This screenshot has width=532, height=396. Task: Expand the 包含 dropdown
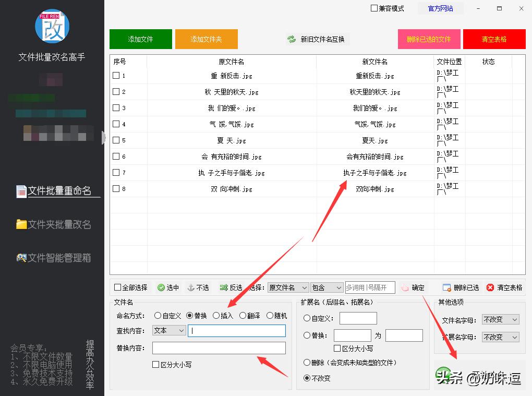327,287
